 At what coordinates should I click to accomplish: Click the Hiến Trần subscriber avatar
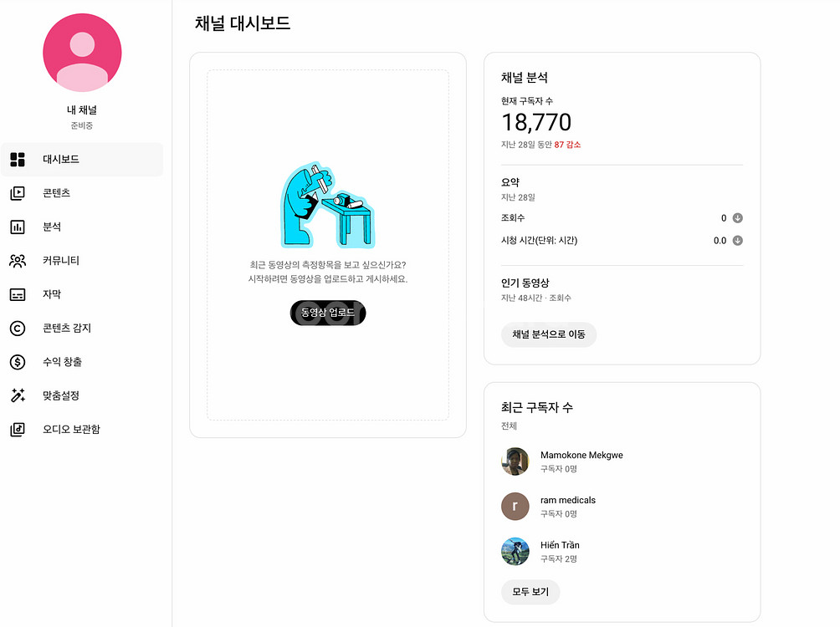(x=515, y=551)
